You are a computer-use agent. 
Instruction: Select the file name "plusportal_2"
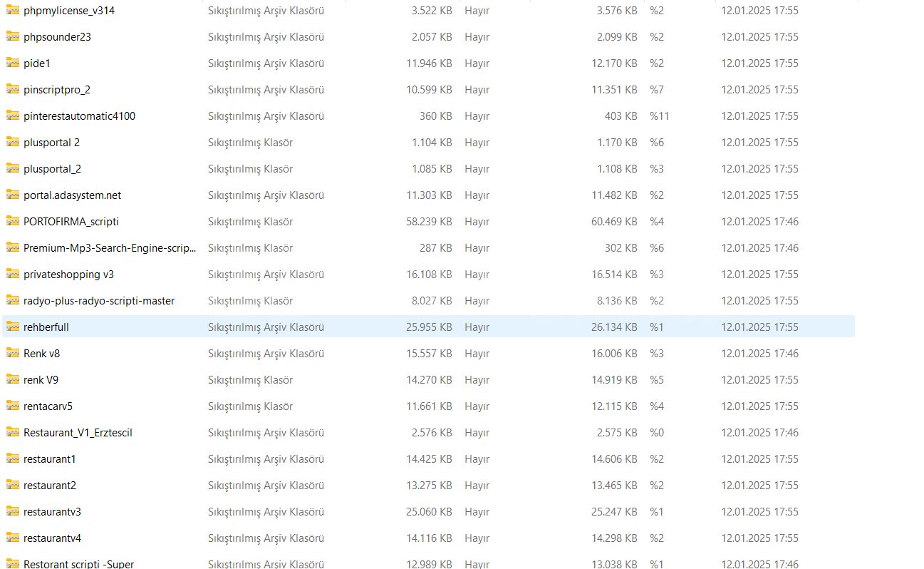(x=52, y=169)
